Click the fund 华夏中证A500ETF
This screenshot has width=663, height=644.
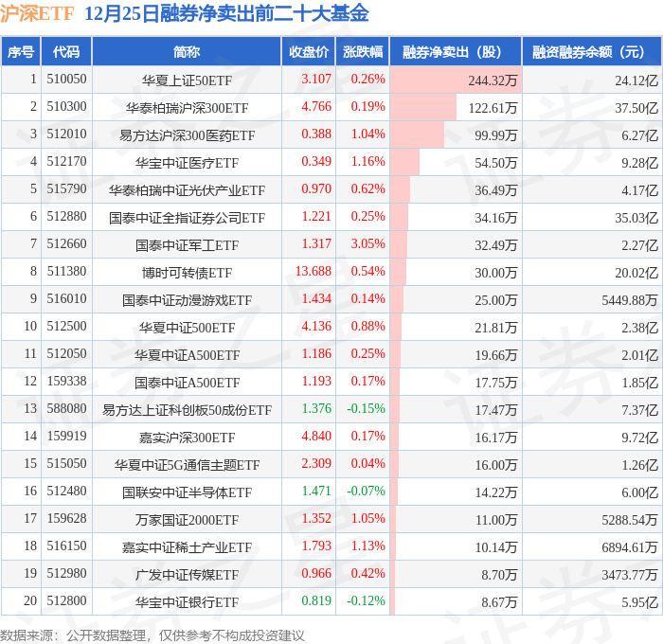[x=187, y=355]
